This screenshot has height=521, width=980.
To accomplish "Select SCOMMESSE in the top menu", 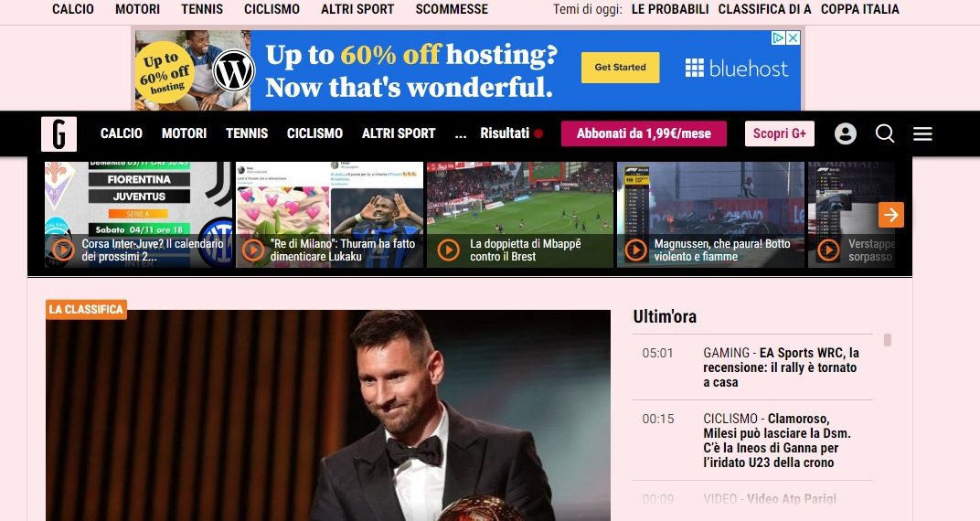I will point(452,9).
